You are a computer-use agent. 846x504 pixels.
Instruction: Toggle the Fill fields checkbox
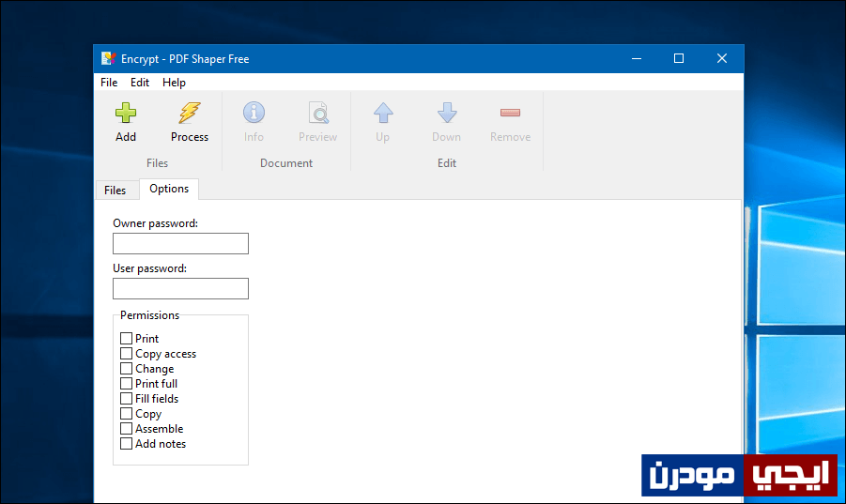coord(126,399)
